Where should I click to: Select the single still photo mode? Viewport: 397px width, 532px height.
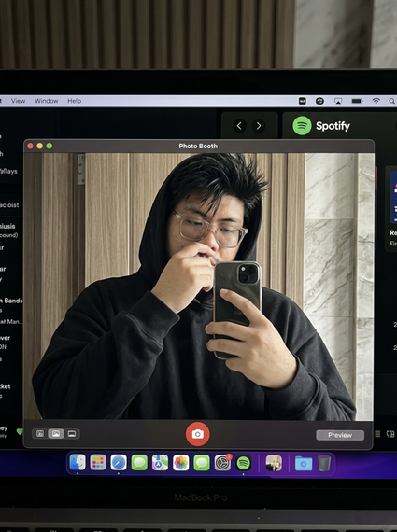pyautogui.click(x=56, y=434)
